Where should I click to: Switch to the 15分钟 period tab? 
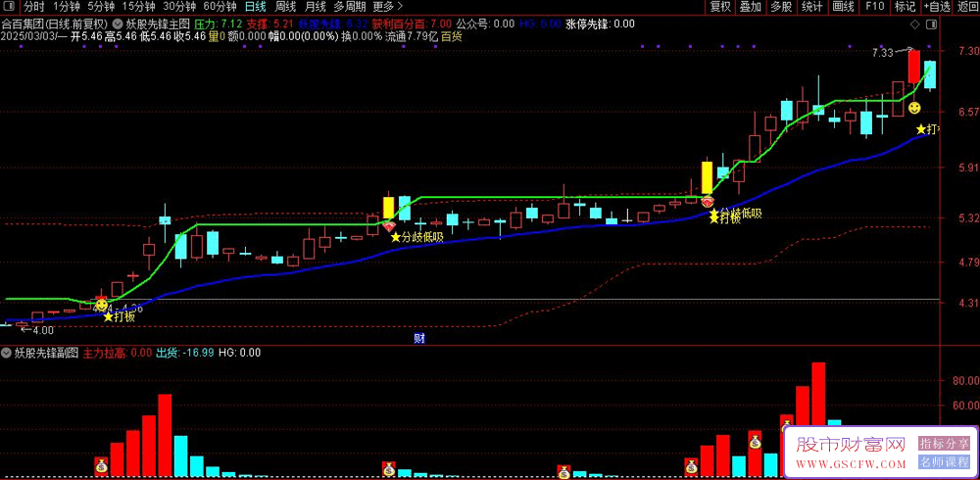point(138,7)
